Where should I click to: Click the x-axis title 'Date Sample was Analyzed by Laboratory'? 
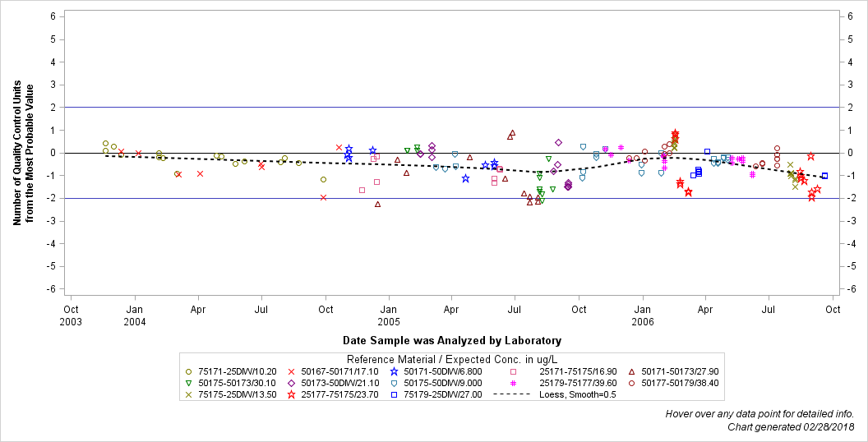[452, 341]
